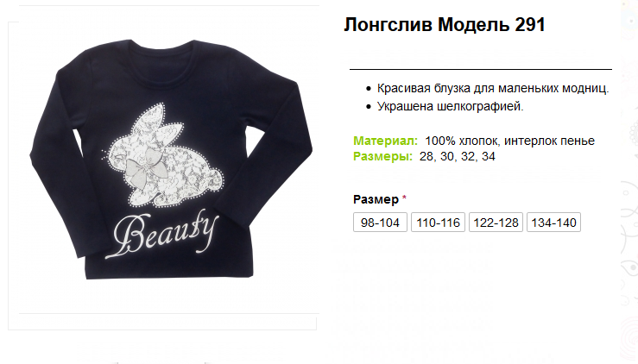Click the sizes list 28, 30, 32, 34
Screen dimensions: 638x364
(x=458, y=156)
